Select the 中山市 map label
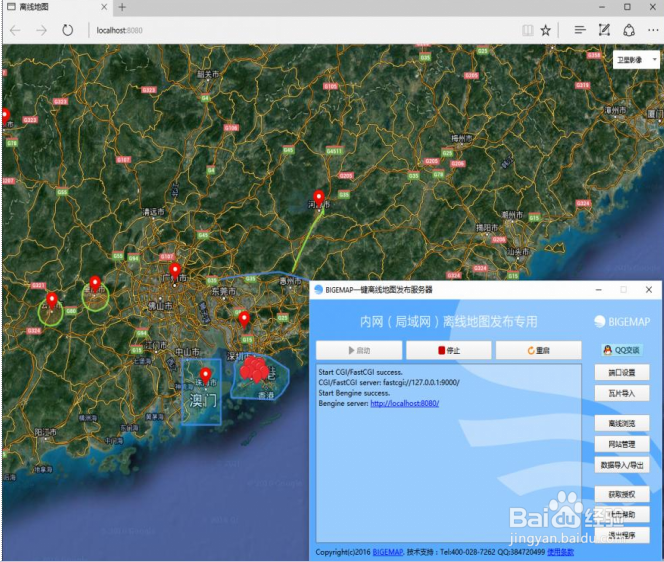Image resolution: width=664 pixels, height=562 pixels. coord(187,352)
